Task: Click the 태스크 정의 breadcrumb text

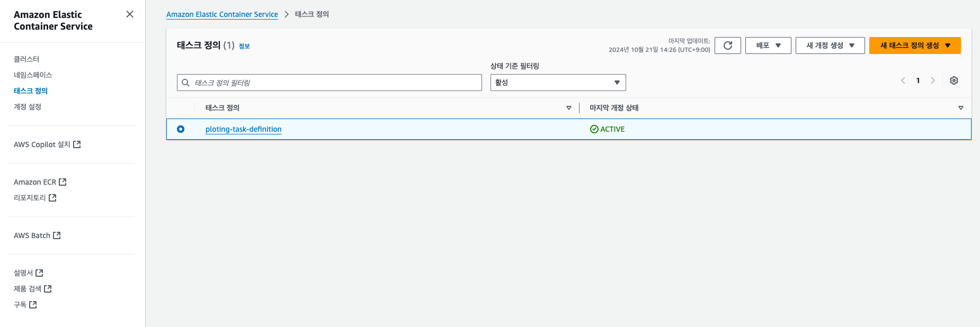Action: pos(312,14)
